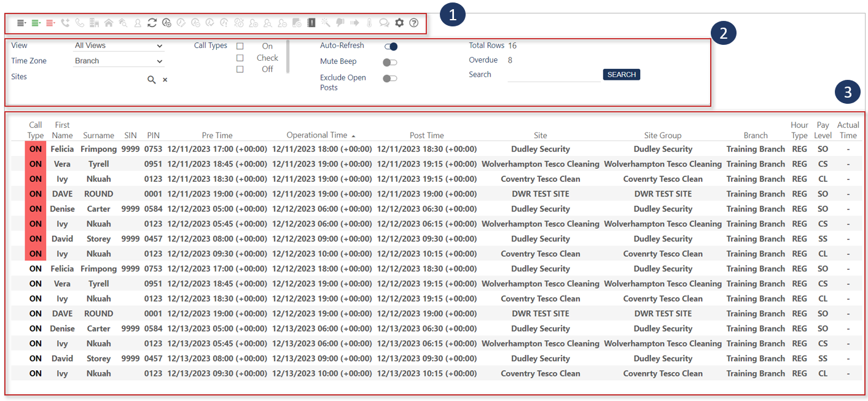Click the Call Types list scrollbar
Viewport: 868px width, 401px height.
tap(287, 56)
